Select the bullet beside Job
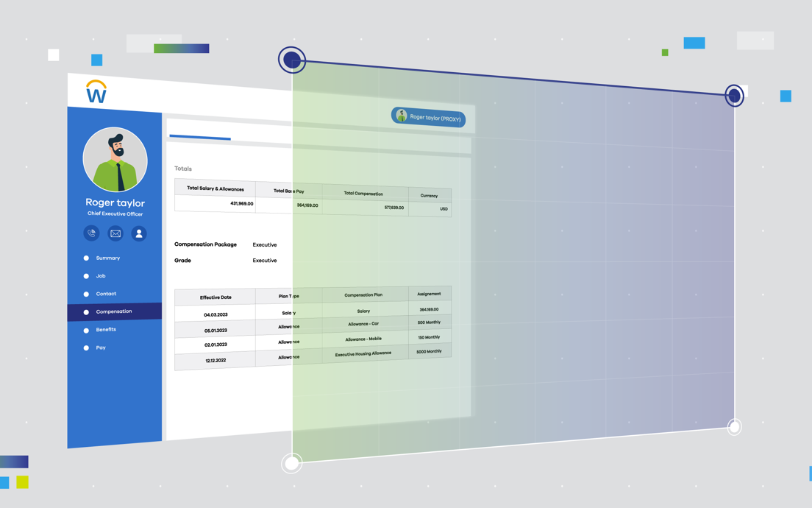Image resolution: width=812 pixels, height=508 pixels. (86, 276)
